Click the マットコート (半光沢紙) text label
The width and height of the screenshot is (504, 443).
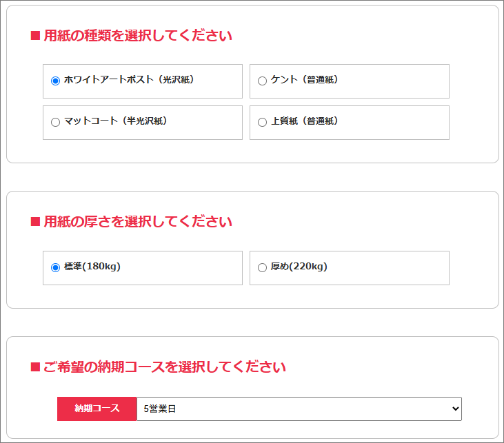[116, 121]
